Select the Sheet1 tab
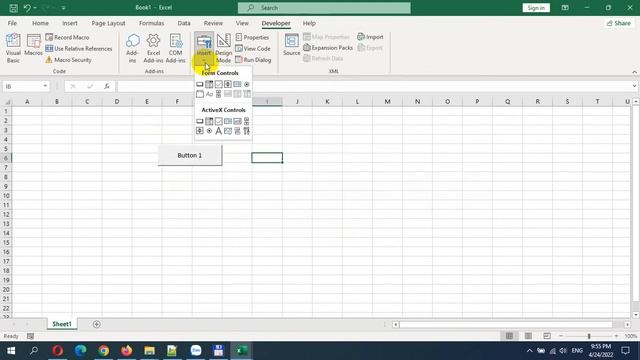The image size is (640, 360). click(62, 324)
